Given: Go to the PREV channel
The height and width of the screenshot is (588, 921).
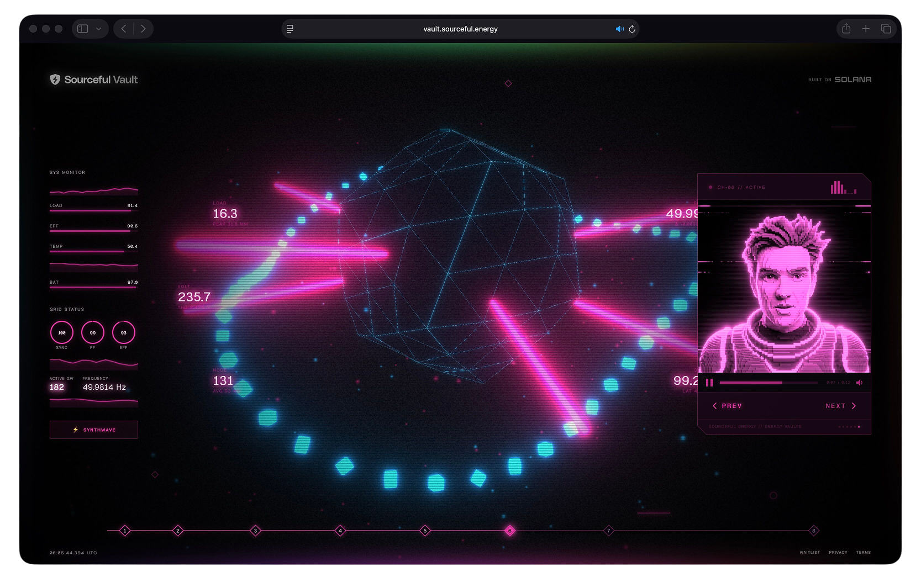Looking at the screenshot, I should (727, 406).
